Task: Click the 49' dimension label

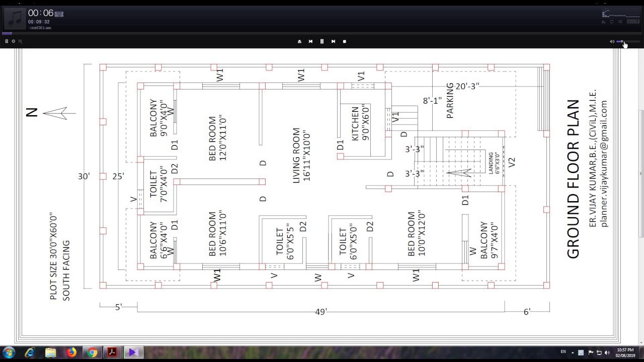Action: (321, 312)
